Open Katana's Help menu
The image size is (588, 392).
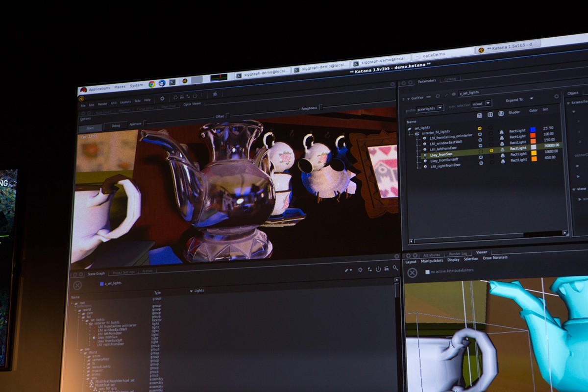coord(147,100)
